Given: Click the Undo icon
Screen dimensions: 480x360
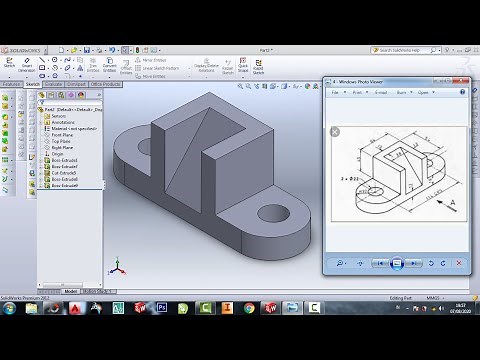Looking at the screenshot, I should click(112, 50).
